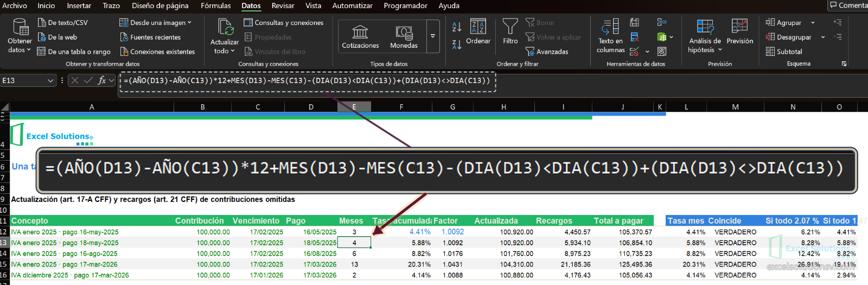Viewport: 868px width, 285px height.
Task: Click the Comentarios button
Action: tap(848, 5)
